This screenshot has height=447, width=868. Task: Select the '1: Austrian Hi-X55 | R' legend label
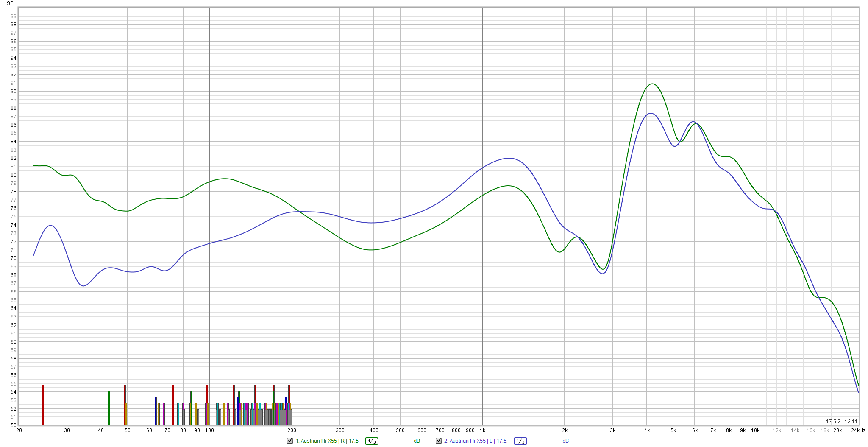coord(327,441)
